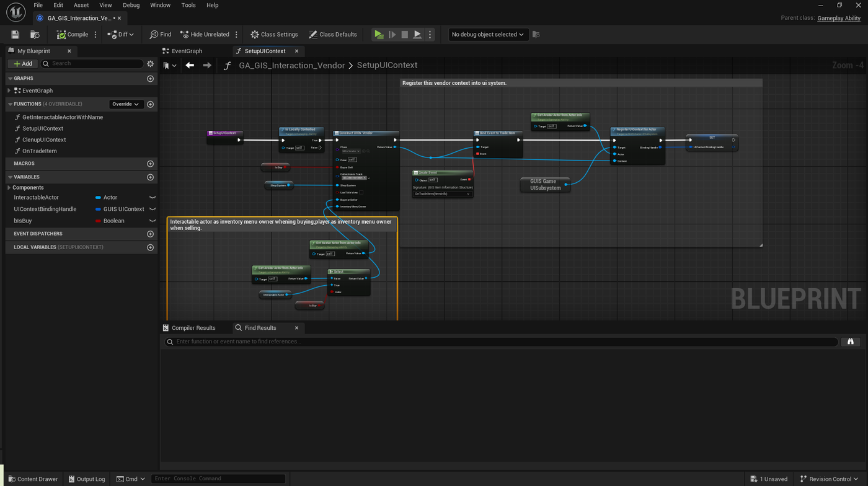Open the Override functions dropdown

click(x=126, y=104)
